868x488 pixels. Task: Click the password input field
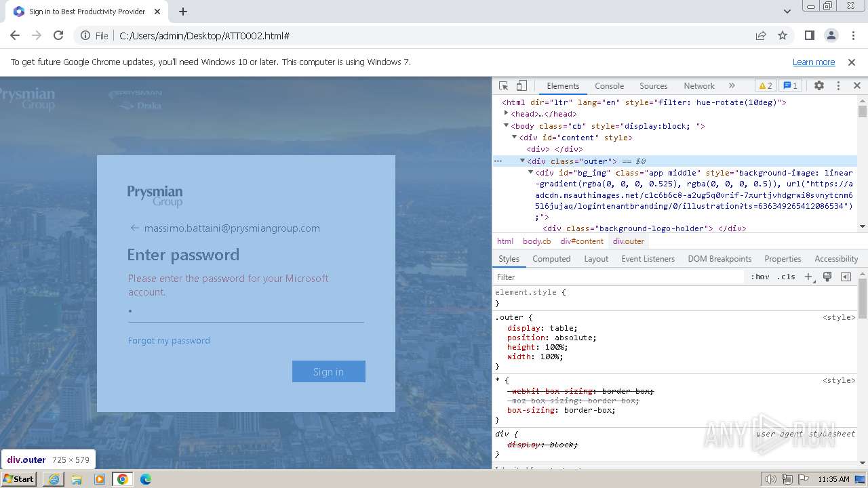(245, 312)
